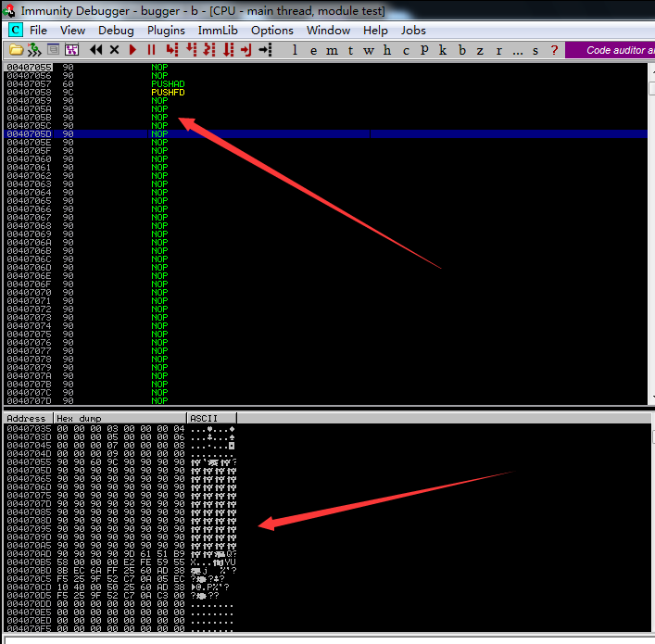Viewport: 655px width, 644px height.
Task: Click the Step into icon
Action: click(171, 50)
